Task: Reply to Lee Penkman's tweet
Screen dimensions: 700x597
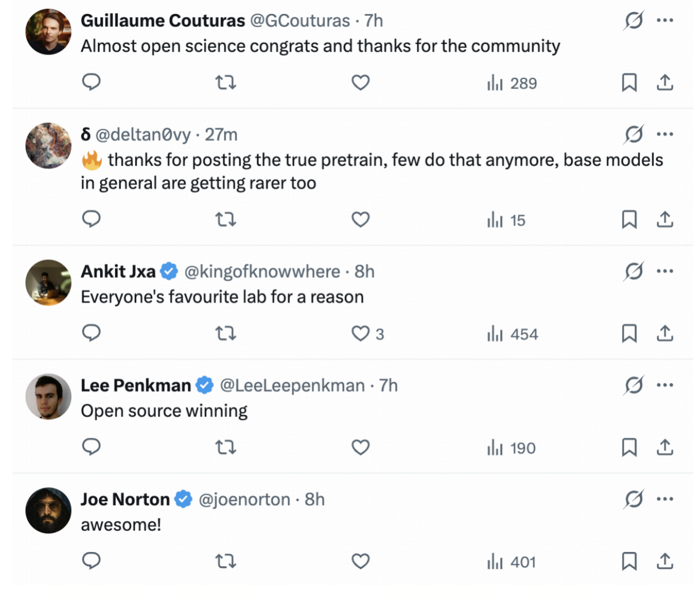Action: 91,447
